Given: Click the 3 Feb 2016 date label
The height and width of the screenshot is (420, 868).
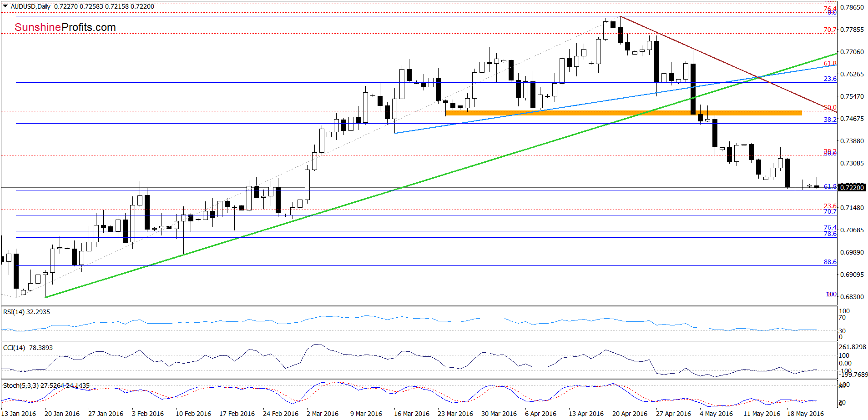Looking at the screenshot, I should click(148, 414).
